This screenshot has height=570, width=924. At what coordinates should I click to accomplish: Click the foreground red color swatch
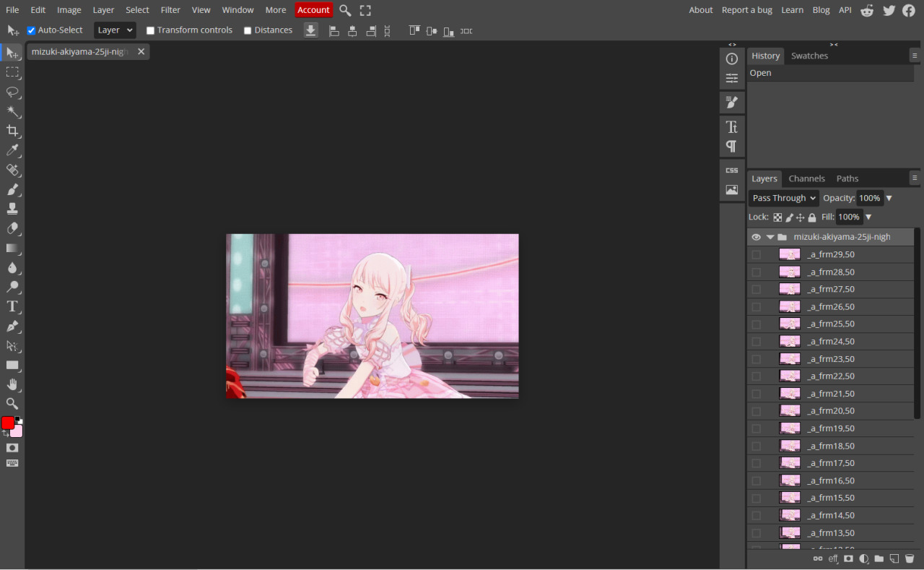click(8, 423)
